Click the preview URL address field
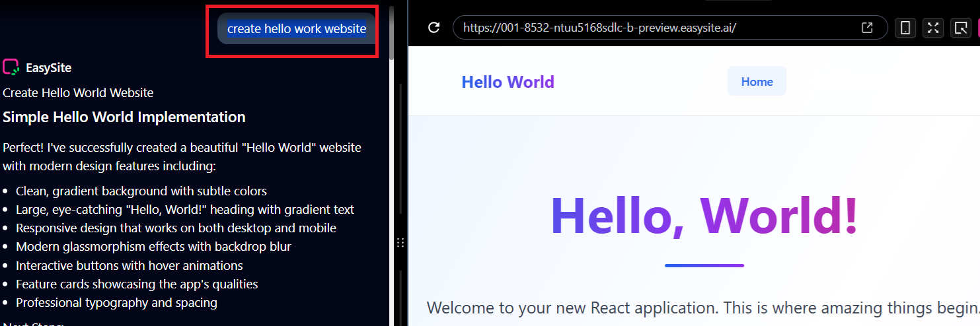This screenshot has width=980, height=326. [x=654, y=28]
